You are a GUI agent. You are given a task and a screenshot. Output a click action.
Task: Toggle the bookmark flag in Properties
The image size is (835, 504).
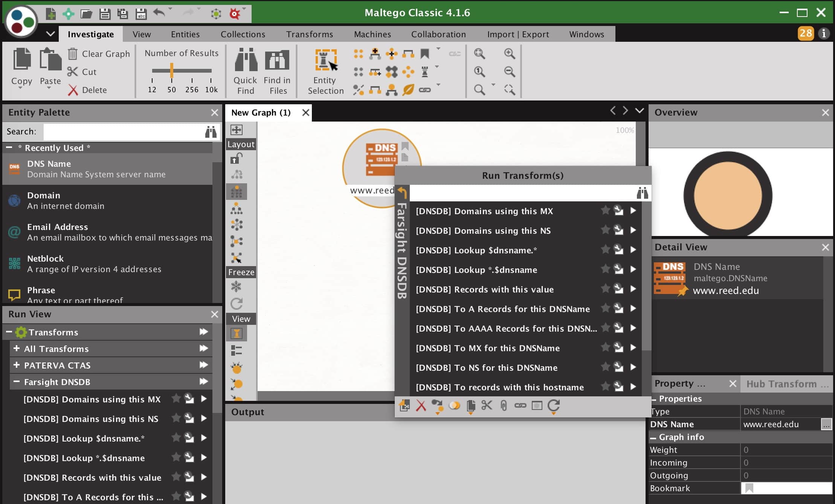[749, 488]
